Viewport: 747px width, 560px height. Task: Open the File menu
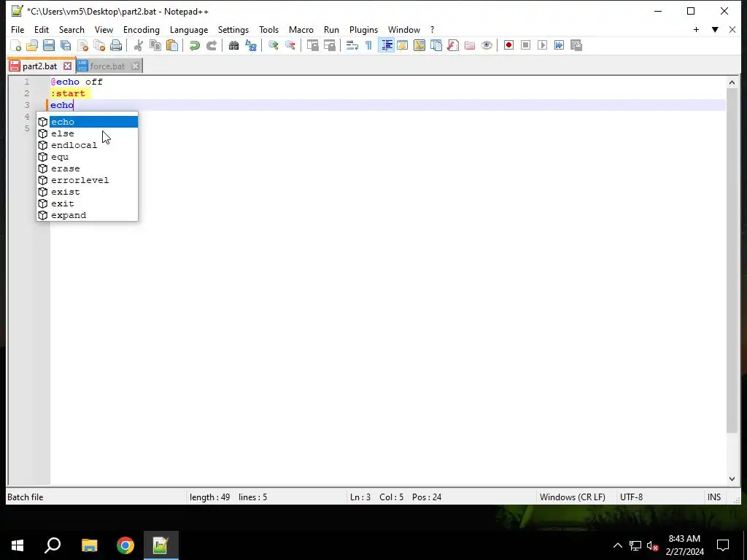point(18,29)
